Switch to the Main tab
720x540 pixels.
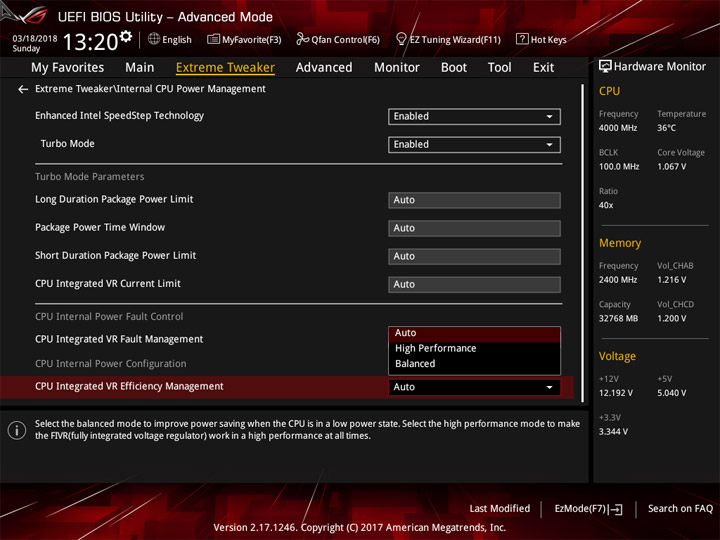[x=140, y=68]
